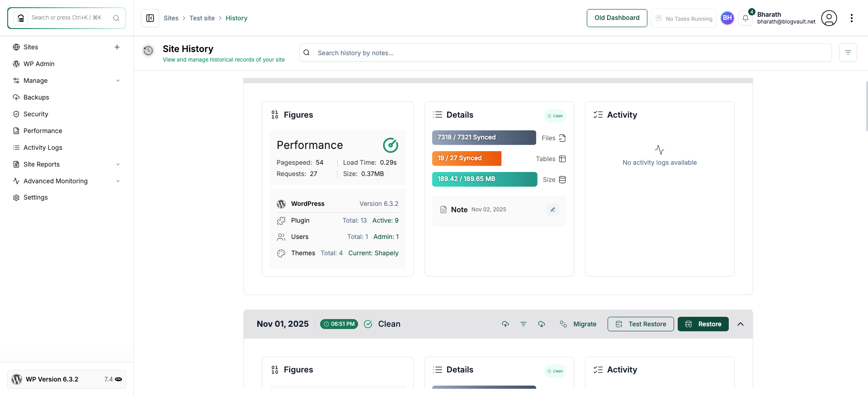Click the WP Version 6.3.2 footer box

pos(66,379)
